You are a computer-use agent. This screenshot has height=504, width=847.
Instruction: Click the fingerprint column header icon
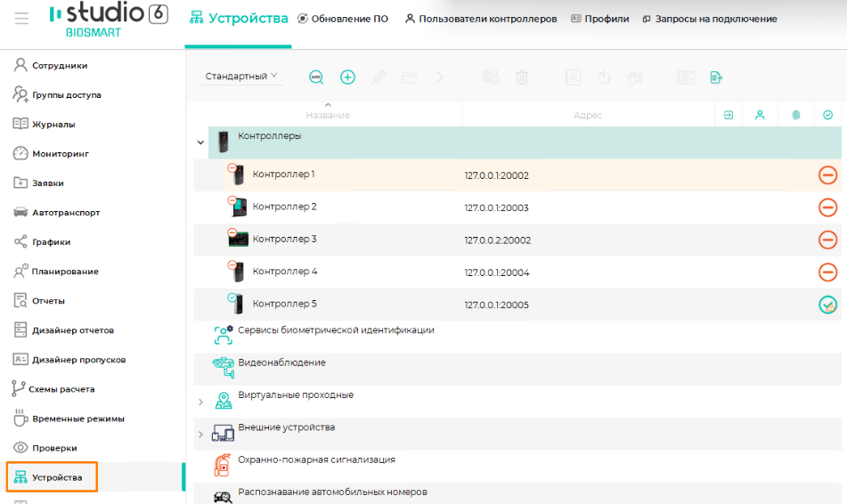tap(795, 115)
